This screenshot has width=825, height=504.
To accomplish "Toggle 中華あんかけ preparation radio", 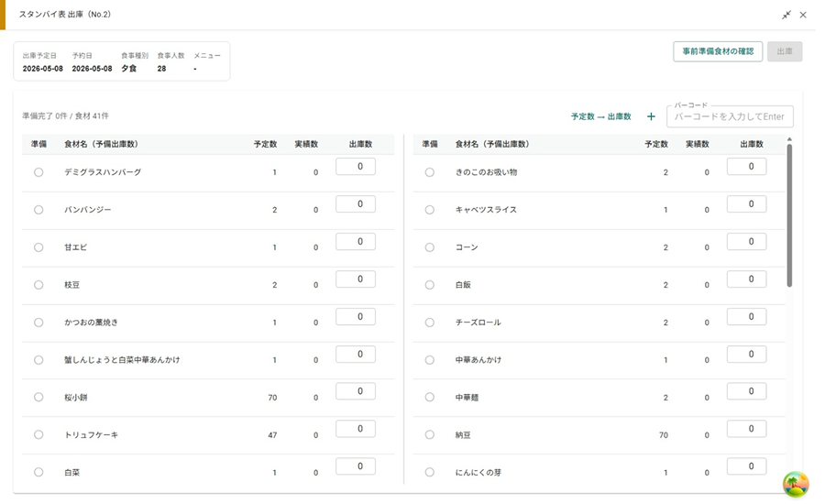I will tap(429, 360).
